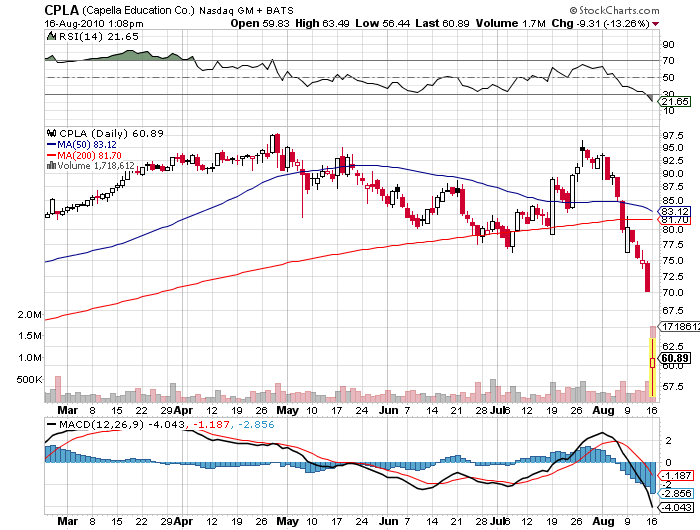Click the 83.12 blue MA value tag
The width and height of the screenshot is (700, 530).
click(675, 212)
